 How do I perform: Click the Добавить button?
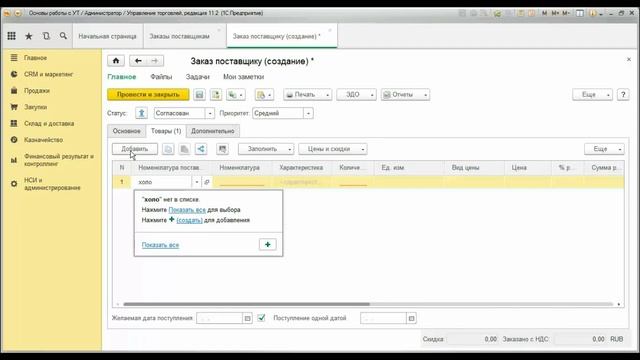(135, 149)
